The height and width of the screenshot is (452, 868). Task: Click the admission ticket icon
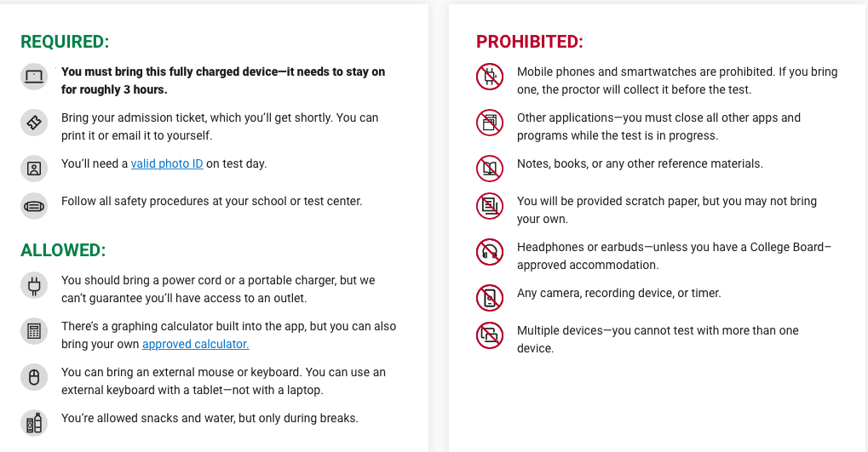pos(34,123)
